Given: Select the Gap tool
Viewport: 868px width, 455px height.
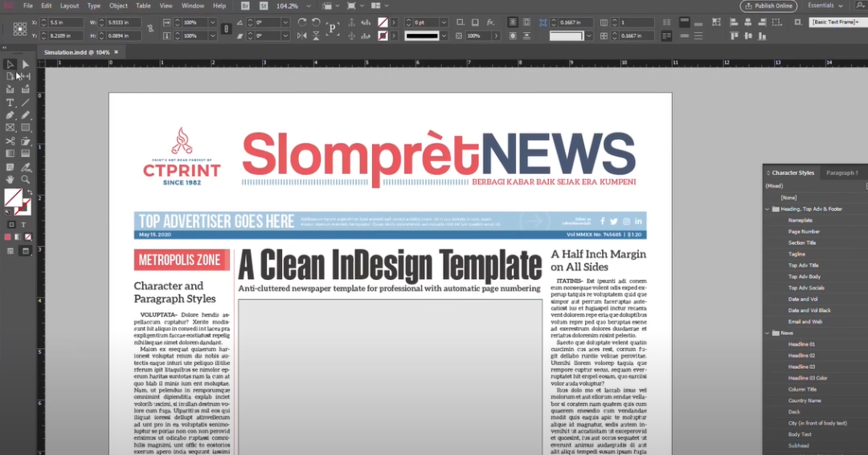Looking at the screenshot, I should 26,76.
